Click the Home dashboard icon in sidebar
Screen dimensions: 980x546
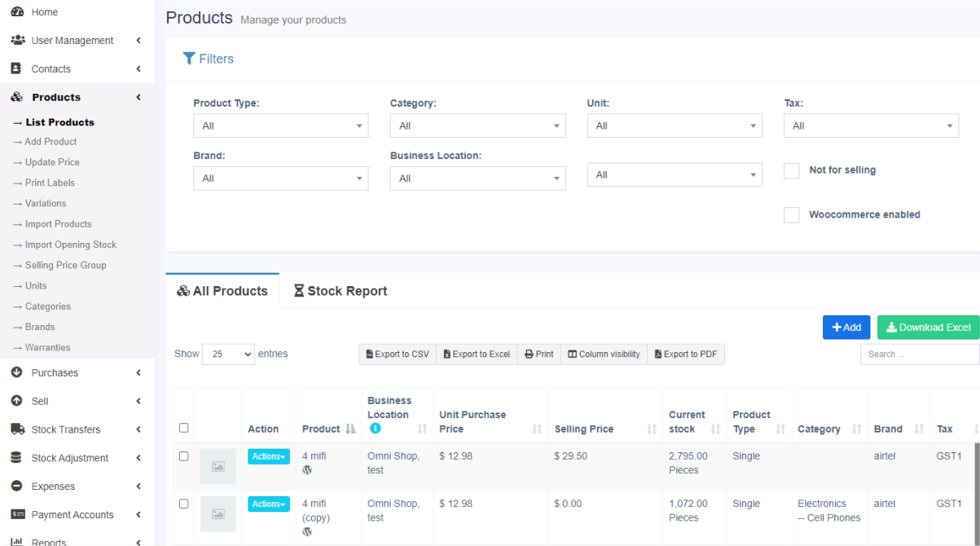[16, 12]
